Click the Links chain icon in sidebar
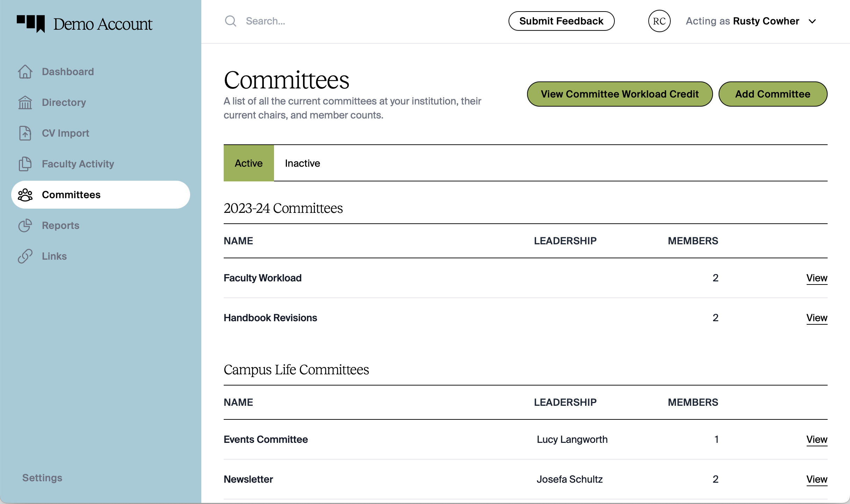The height and width of the screenshot is (504, 850). pos(25,256)
